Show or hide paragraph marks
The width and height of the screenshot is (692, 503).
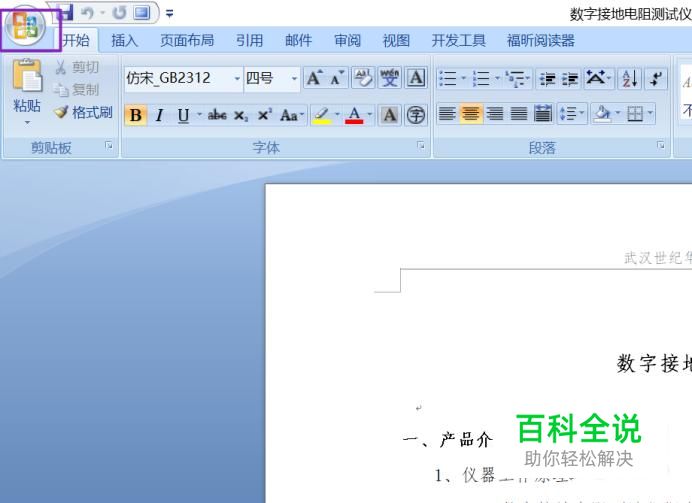656,79
